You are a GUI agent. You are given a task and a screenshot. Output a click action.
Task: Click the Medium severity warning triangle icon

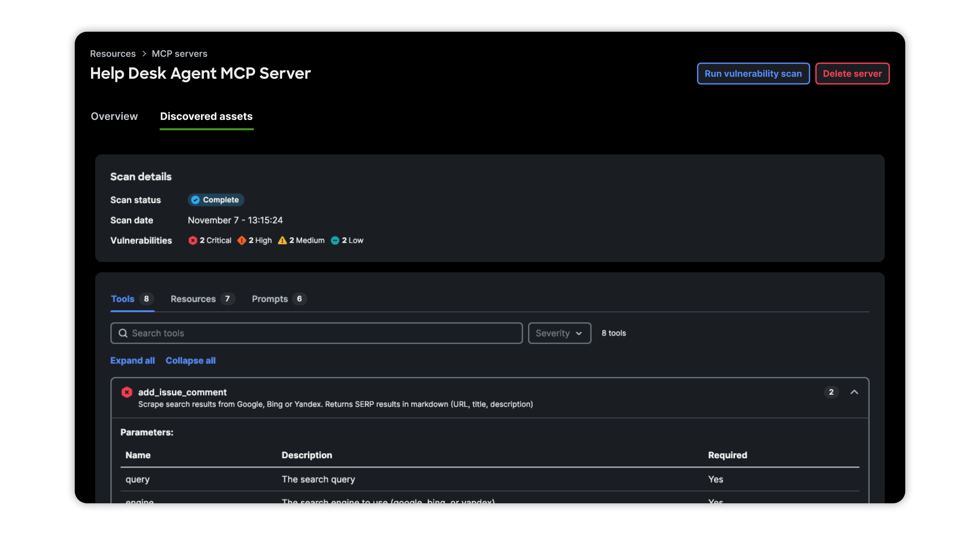282,240
